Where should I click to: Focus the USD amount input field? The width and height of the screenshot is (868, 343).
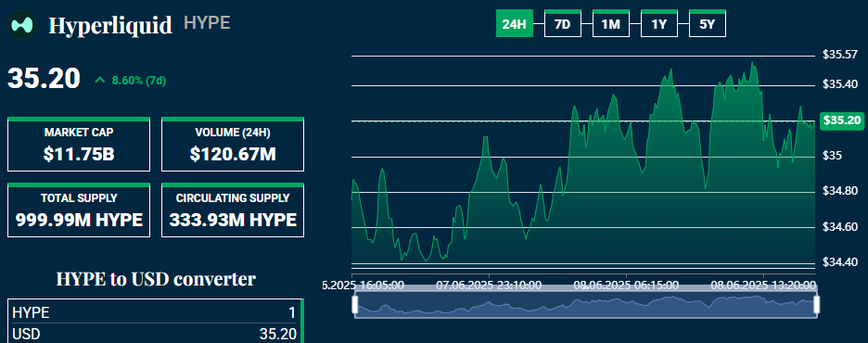[x=156, y=334]
